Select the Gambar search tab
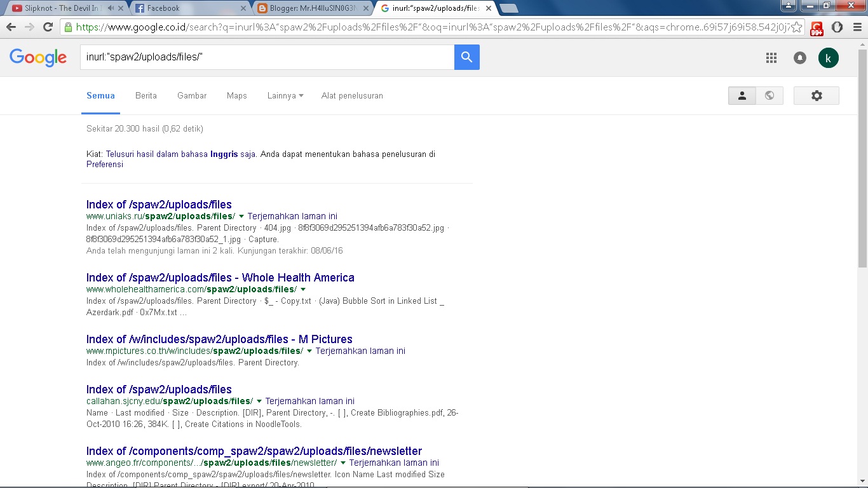Screen dimensions: 868x488 (x=192, y=96)
